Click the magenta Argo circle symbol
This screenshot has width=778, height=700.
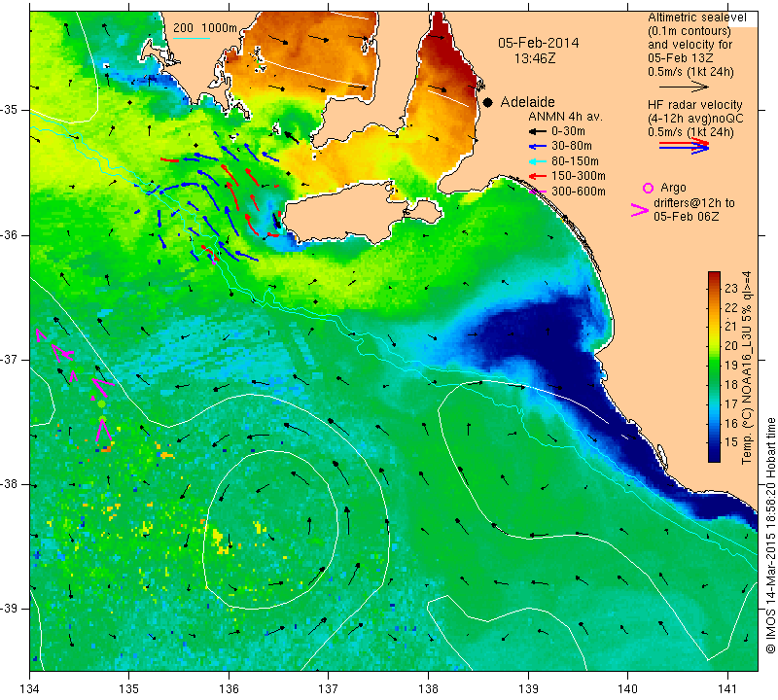click(648, 188)
